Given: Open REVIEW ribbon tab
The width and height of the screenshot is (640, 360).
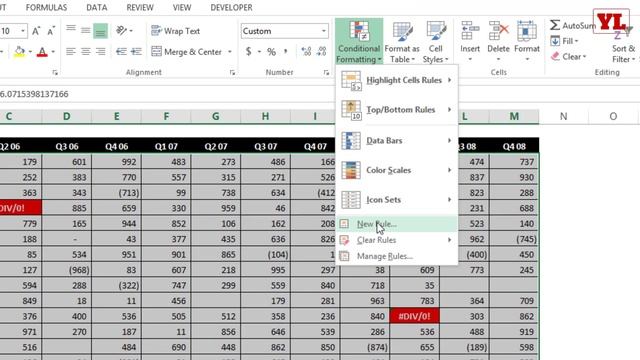Looking at the screenshot, I should [140, 7].
